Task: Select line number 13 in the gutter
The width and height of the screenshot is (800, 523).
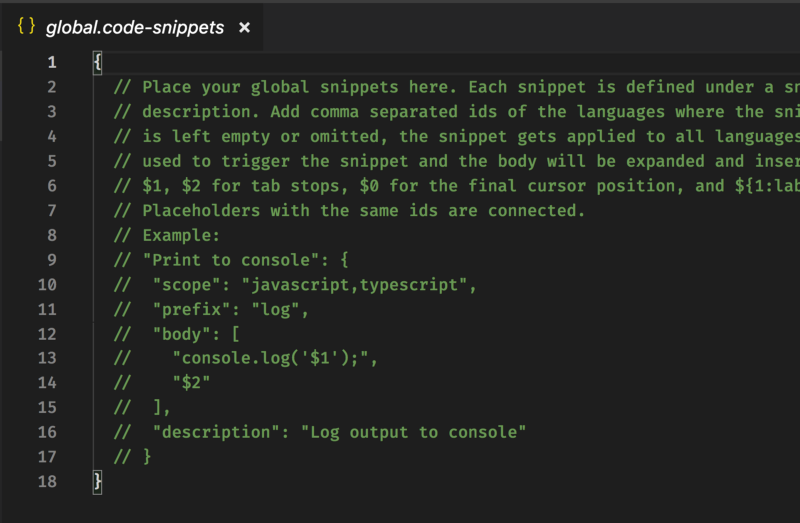Action: (48, 357)
